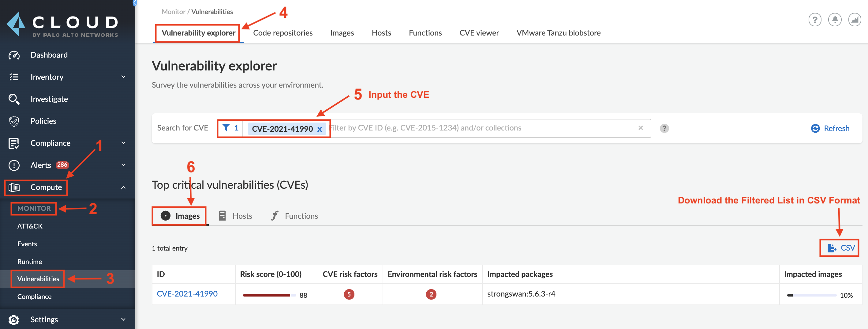Click the Investigate magnifier icon
Viewport: 868px width, 329px height.
14,99
